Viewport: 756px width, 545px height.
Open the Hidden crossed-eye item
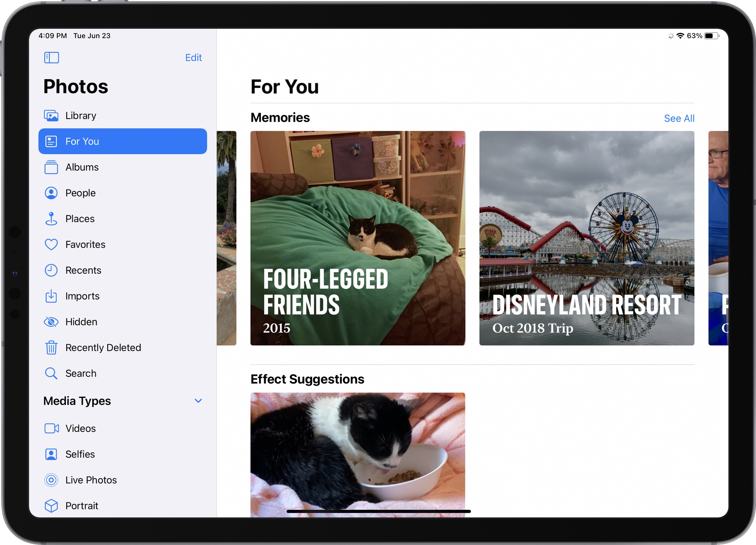click(81, 322)
